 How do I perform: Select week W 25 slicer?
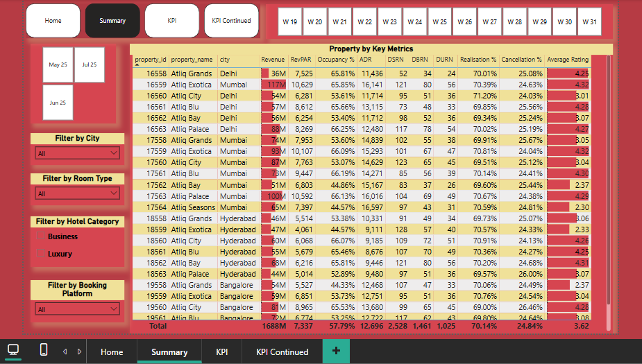pos(440,21)
